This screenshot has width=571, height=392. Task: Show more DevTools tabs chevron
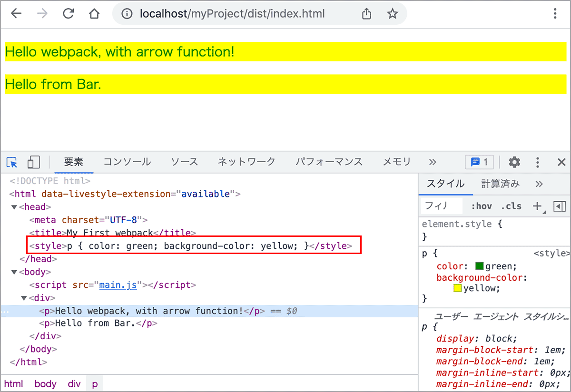pos(433,162)
